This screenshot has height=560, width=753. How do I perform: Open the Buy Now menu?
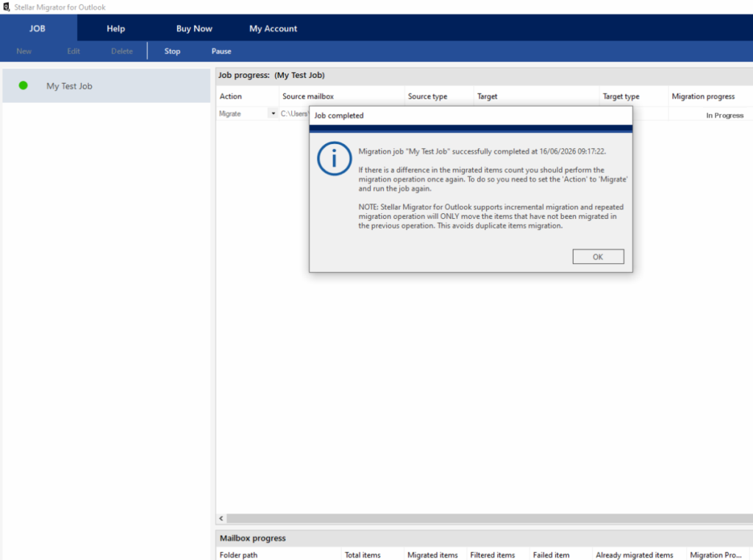point(194,29)
